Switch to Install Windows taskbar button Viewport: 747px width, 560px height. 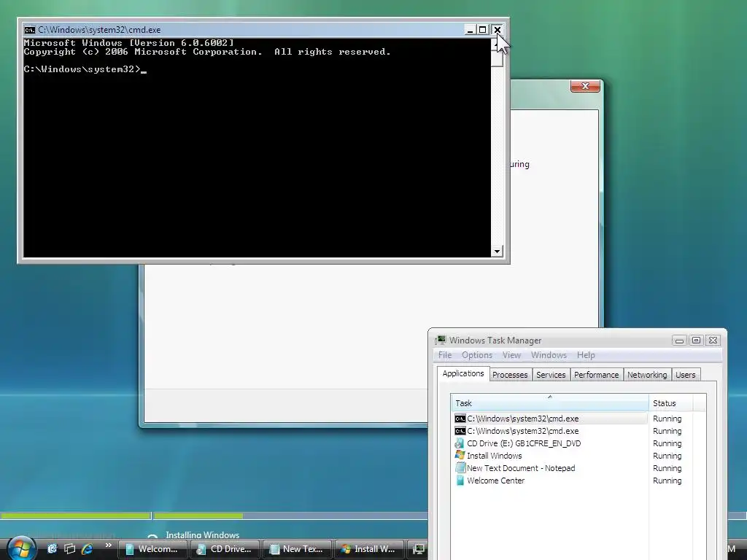[369, 549]
